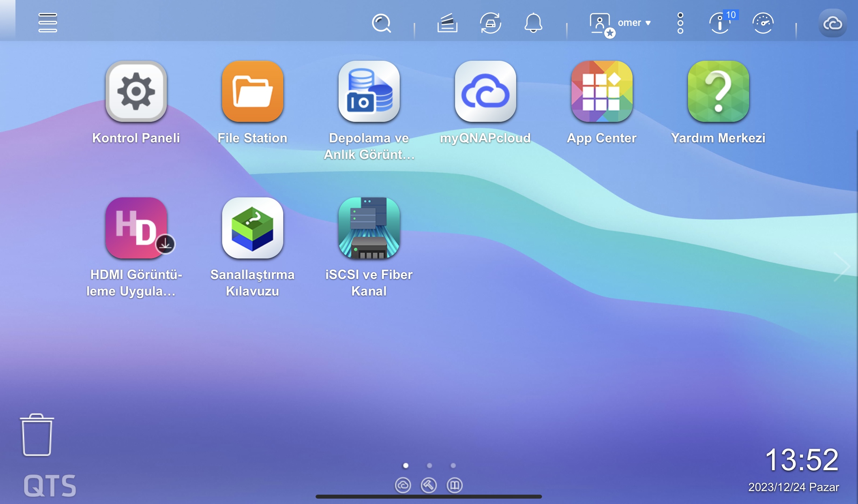858x504 pixels.
Task: Expand the omer user dropdown
Action: [x=634, y=23]
